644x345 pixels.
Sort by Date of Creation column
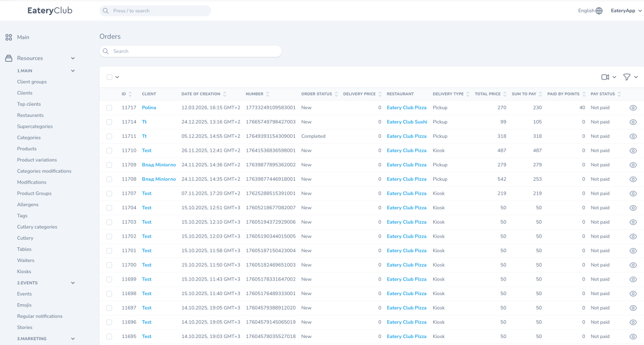[225, 94]
